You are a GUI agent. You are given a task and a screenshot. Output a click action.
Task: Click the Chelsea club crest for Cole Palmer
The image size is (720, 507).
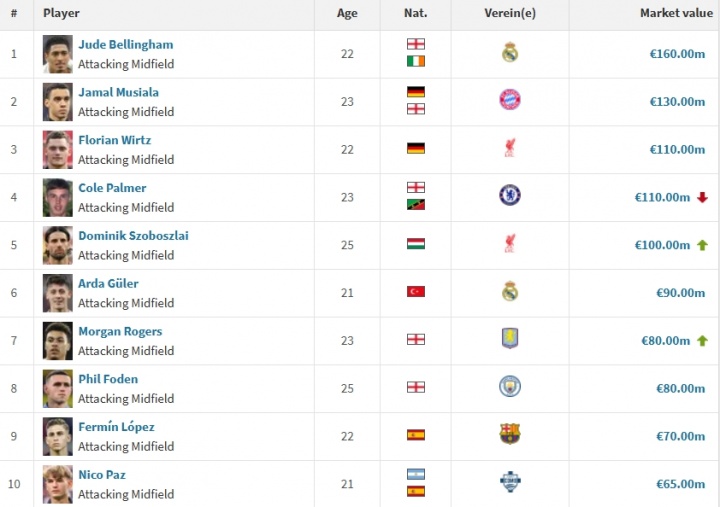pos(510,196)
